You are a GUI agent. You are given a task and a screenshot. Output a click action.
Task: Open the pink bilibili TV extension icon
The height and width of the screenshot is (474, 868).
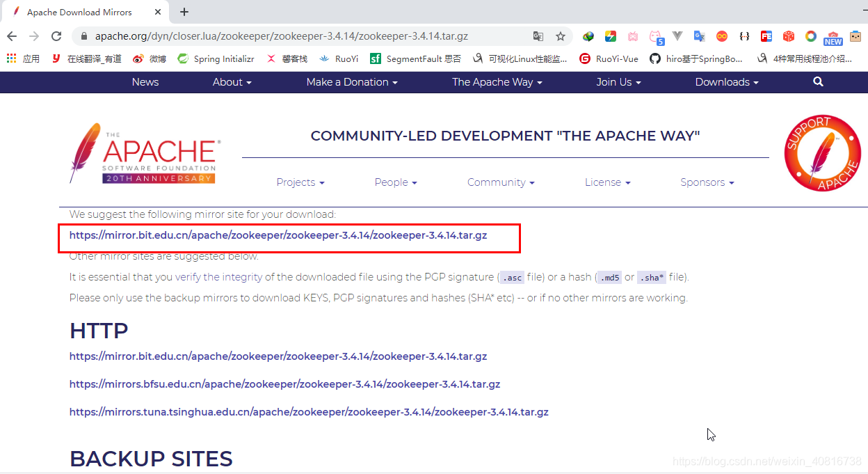(632, 36)
